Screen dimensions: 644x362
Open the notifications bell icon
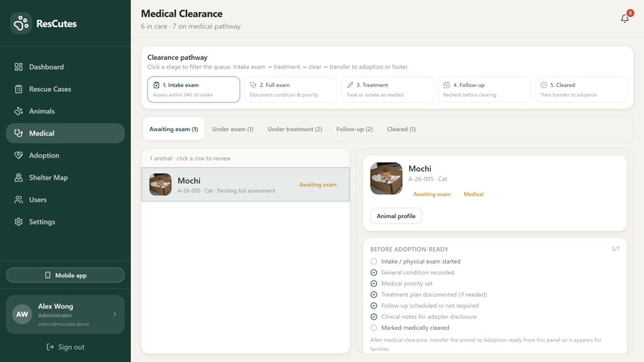625,18
